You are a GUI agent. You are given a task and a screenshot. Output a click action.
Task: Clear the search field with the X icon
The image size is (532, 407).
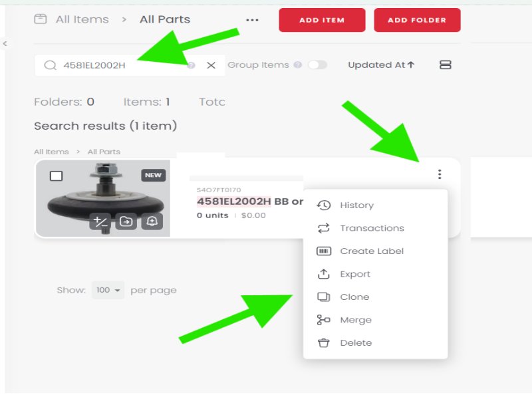(211, 65)
